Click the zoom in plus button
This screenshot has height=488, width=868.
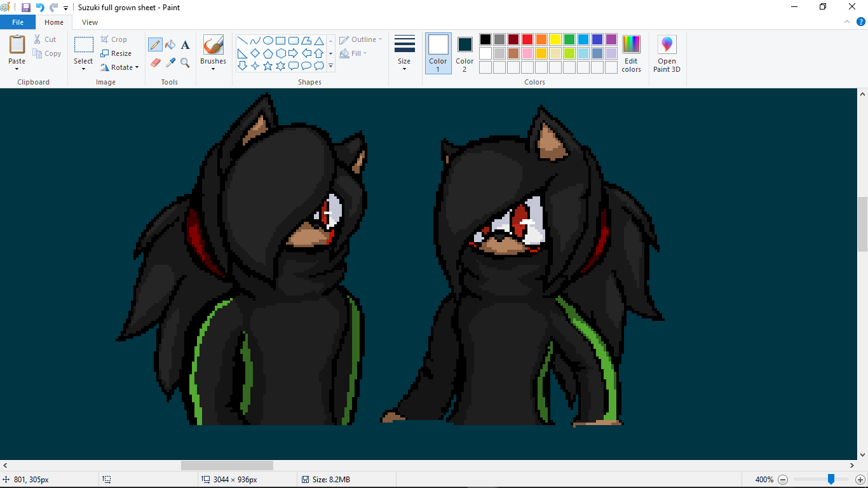click(860, 480)
